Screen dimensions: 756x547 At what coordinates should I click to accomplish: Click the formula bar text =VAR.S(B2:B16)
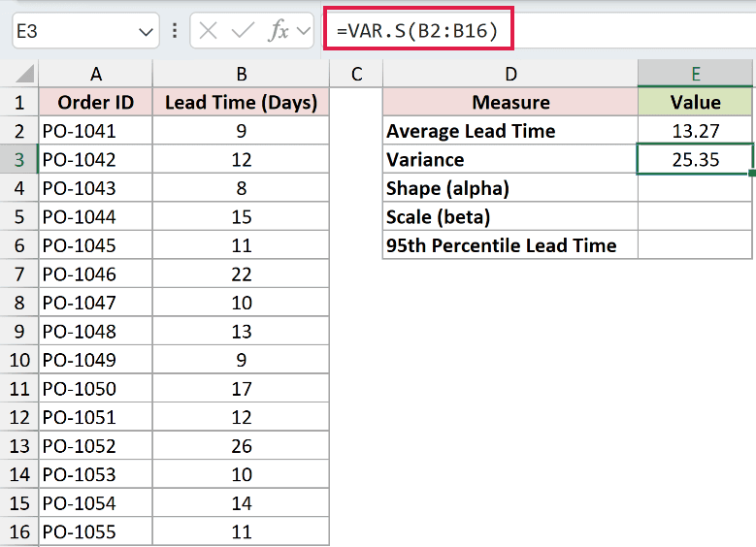pyautogui.click(x=417, y=31)
